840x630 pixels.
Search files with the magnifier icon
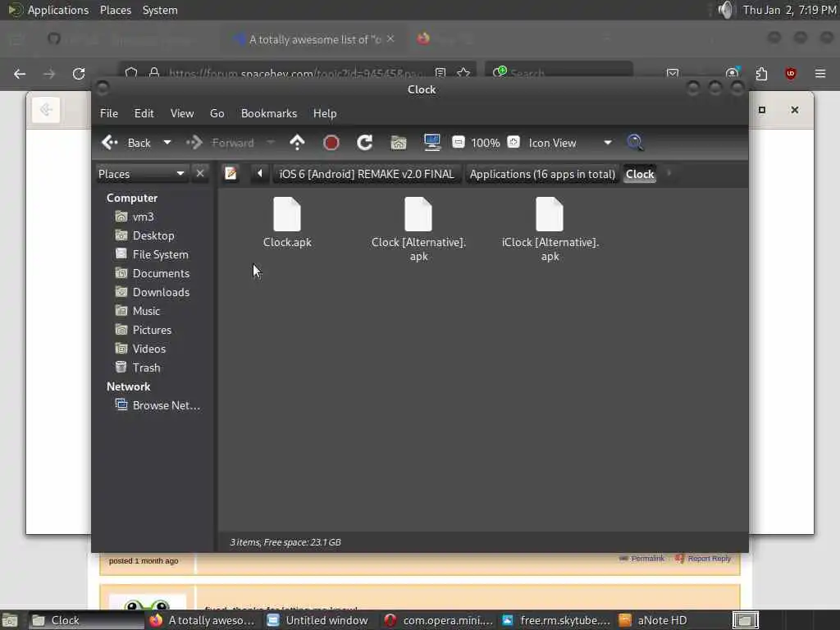tap(635, 143)
